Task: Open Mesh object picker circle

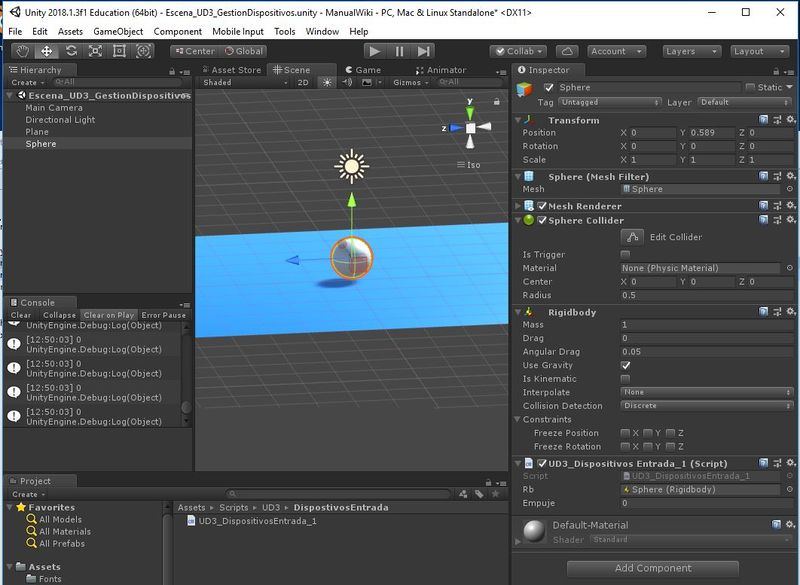Action: (789, 189)
